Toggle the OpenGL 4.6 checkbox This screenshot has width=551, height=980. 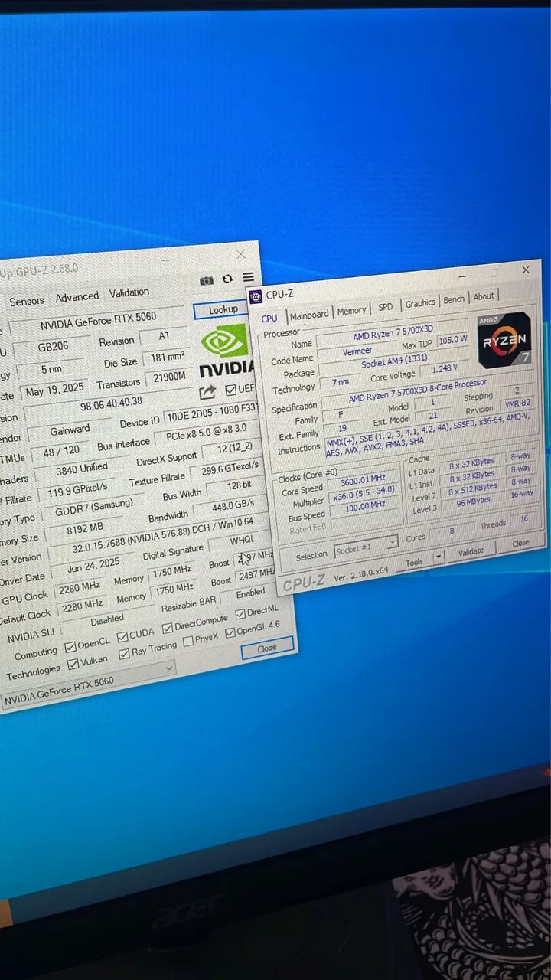tap(230, 632)
